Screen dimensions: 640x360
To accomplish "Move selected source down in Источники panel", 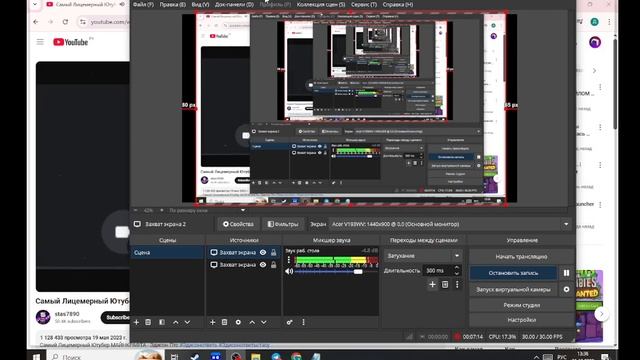I will [x=264, y=322].
